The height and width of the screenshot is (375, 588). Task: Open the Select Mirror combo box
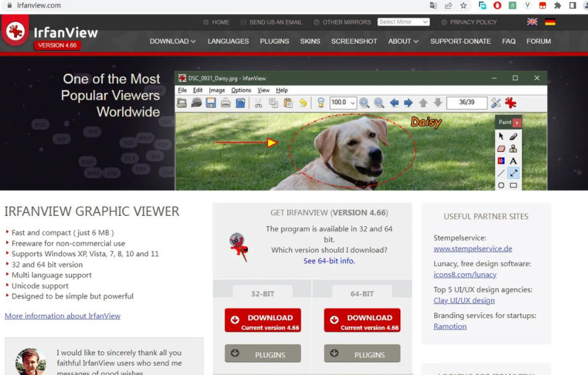pyautogui.click(x=403, y=22)
